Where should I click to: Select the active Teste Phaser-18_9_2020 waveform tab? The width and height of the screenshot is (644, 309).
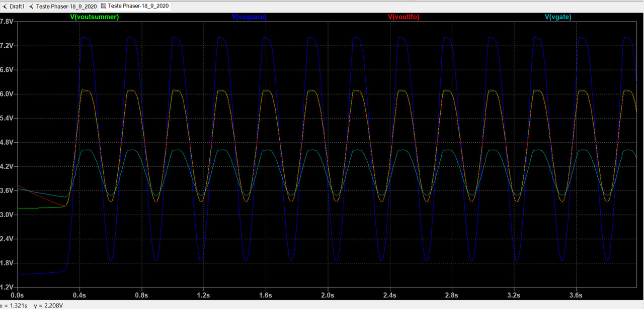click(x=135, y=6)
